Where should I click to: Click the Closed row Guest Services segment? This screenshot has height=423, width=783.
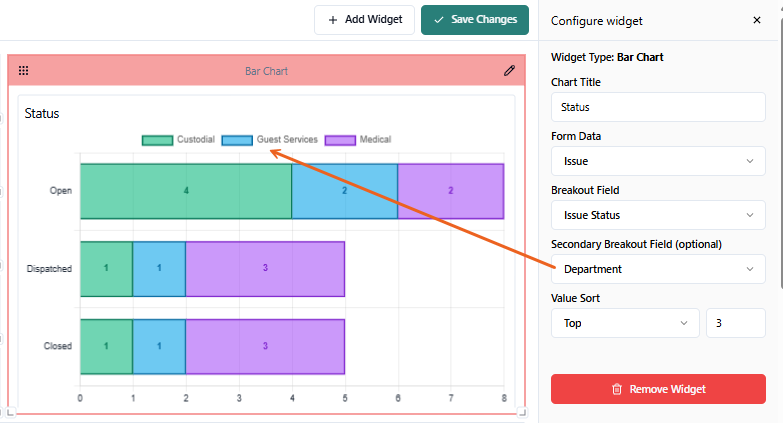[159, 346]
